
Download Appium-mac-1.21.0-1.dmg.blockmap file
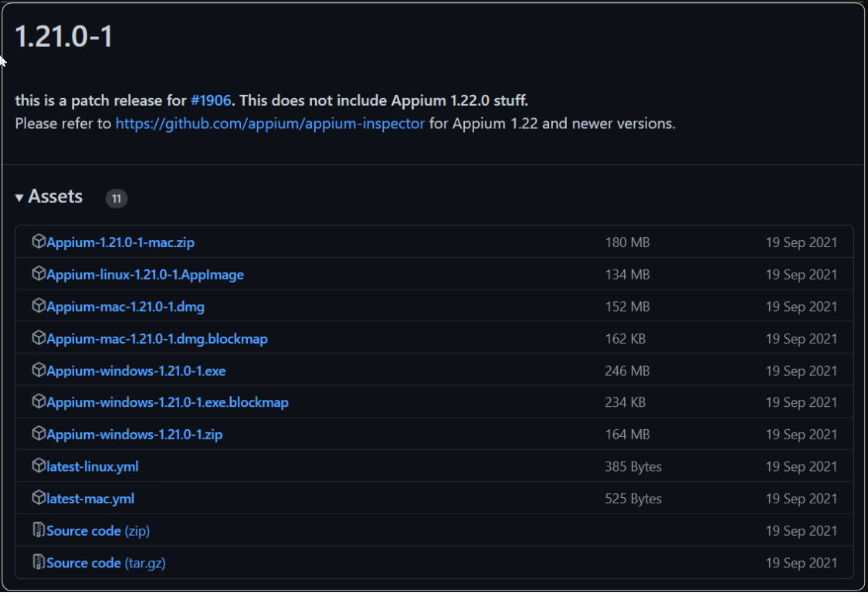pos(157,339)
